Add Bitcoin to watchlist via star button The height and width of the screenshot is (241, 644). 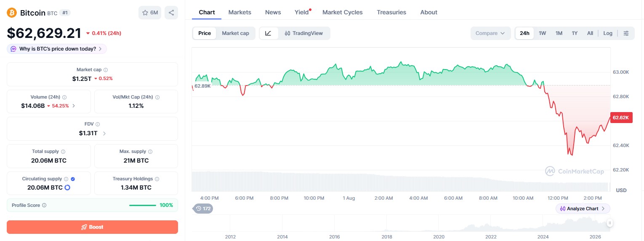150,13
